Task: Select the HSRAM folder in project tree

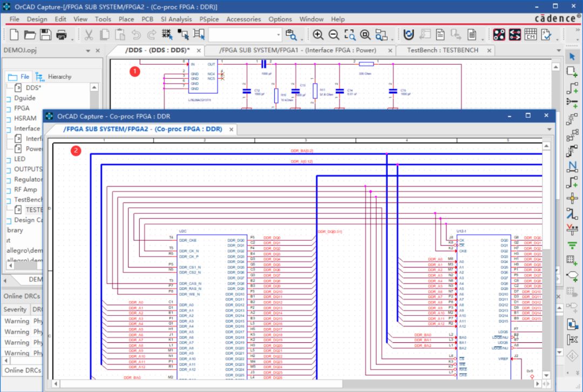Action: [25, 118]
